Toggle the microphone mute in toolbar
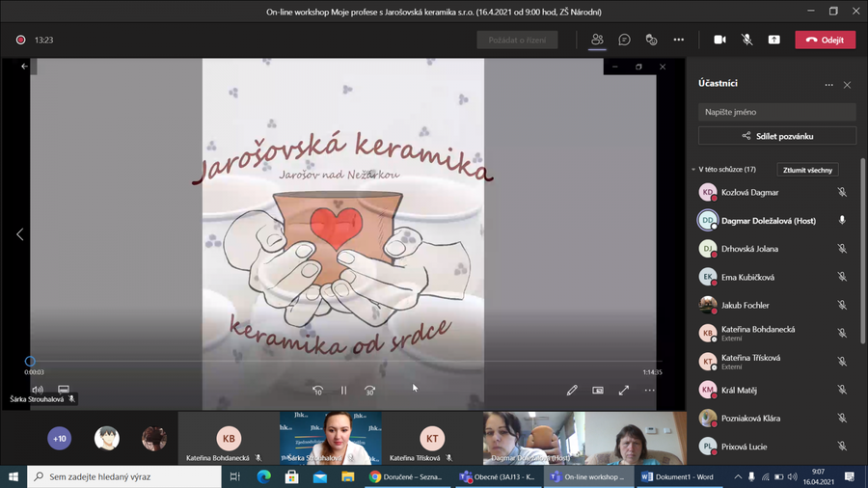Viewport: 868px width, 488px height. click(x=746, y=40)
